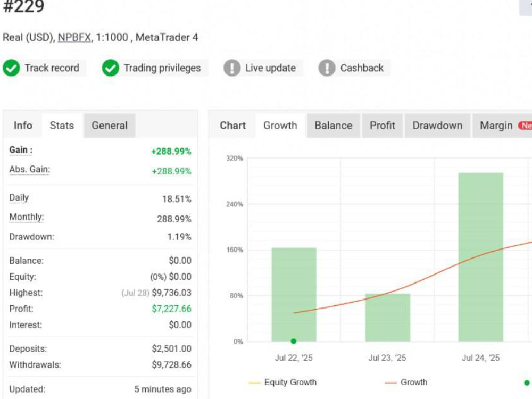Click the Jul 23, '25 axis label

tap(387, 358)
